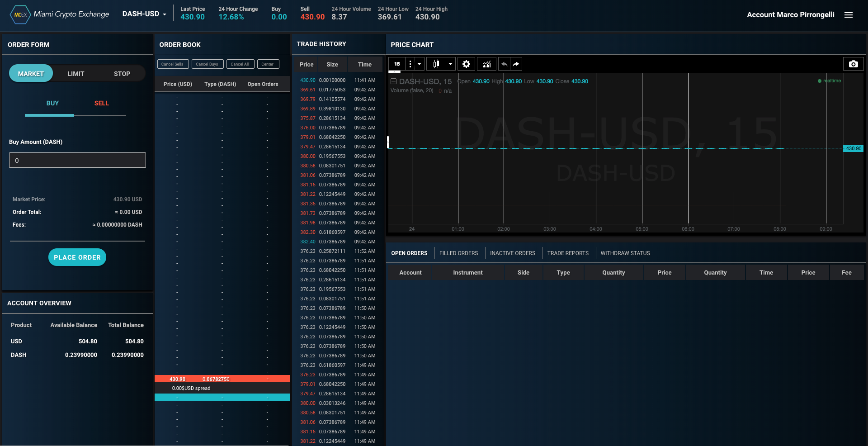Click the Open Orders order book header

263,84
